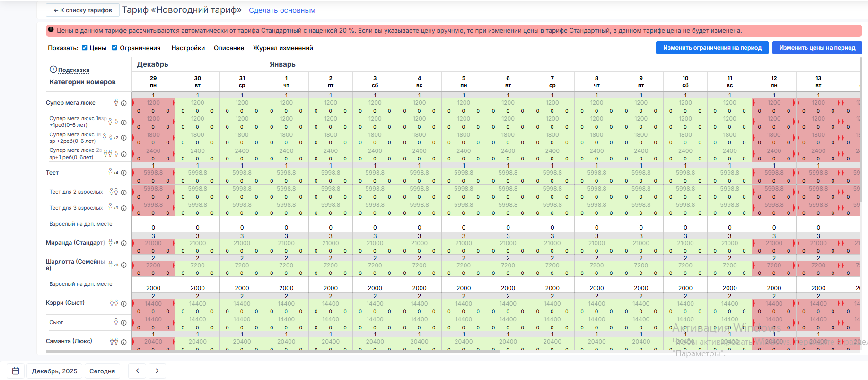Open the Декабрь, 2025 month picker
The height and width of the screenshot is (380, 868).
coord(54,371)
